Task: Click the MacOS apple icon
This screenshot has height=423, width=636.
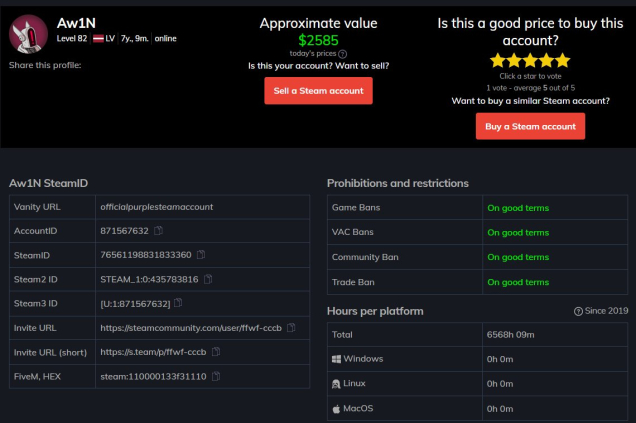Action: (x=336, y=408)
